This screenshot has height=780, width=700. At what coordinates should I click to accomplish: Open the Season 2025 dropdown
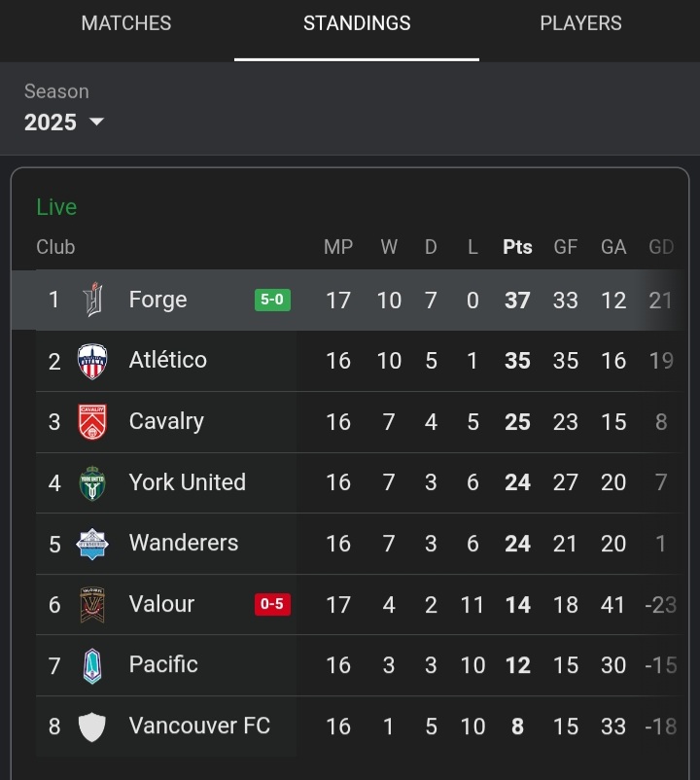64,122
